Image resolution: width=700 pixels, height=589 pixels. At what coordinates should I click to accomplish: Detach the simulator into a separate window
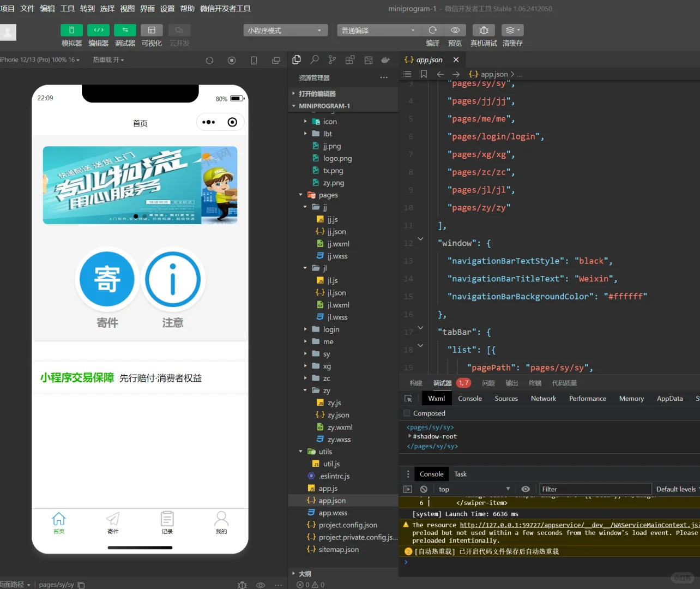pyautogui.click(x=276, y=60)
